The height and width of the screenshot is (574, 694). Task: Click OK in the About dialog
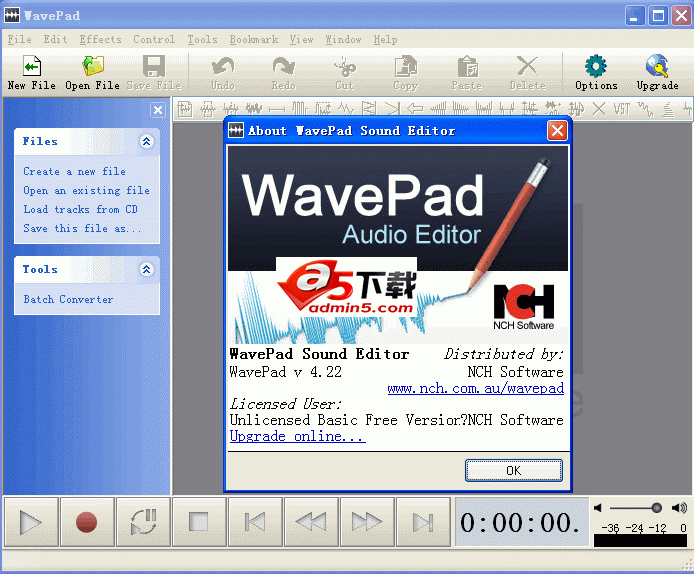(x=513, y=470)
